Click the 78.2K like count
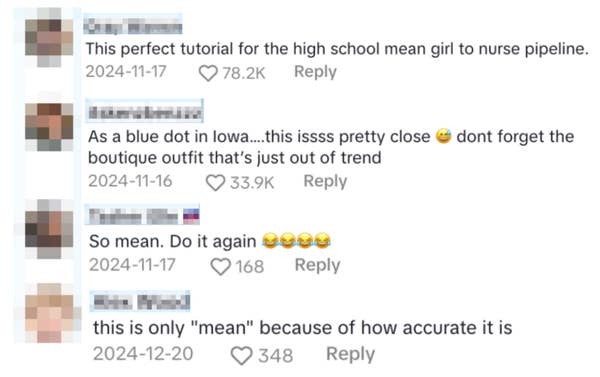The height and width of the screenshot is (377, 600). tap(244, 73)
